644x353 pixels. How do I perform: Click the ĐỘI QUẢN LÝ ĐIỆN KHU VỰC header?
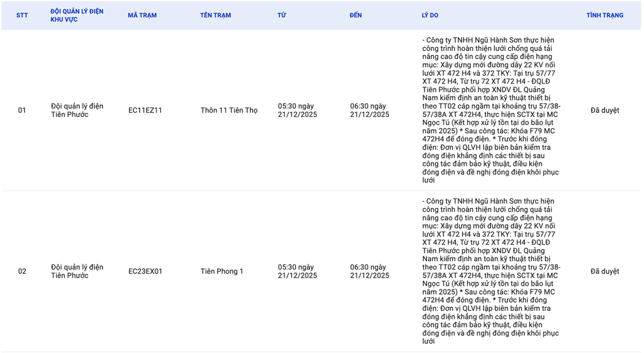coord(77,16)
